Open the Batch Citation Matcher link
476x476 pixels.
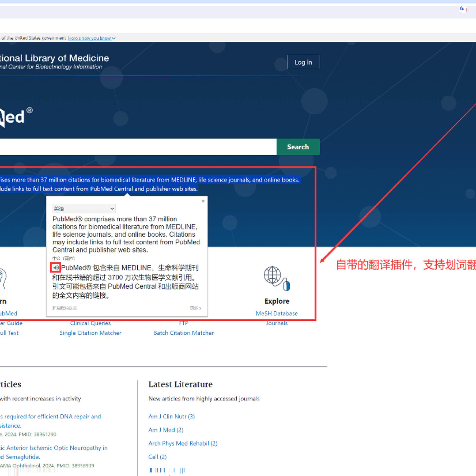pyautogui.click(x=184, y=333)
